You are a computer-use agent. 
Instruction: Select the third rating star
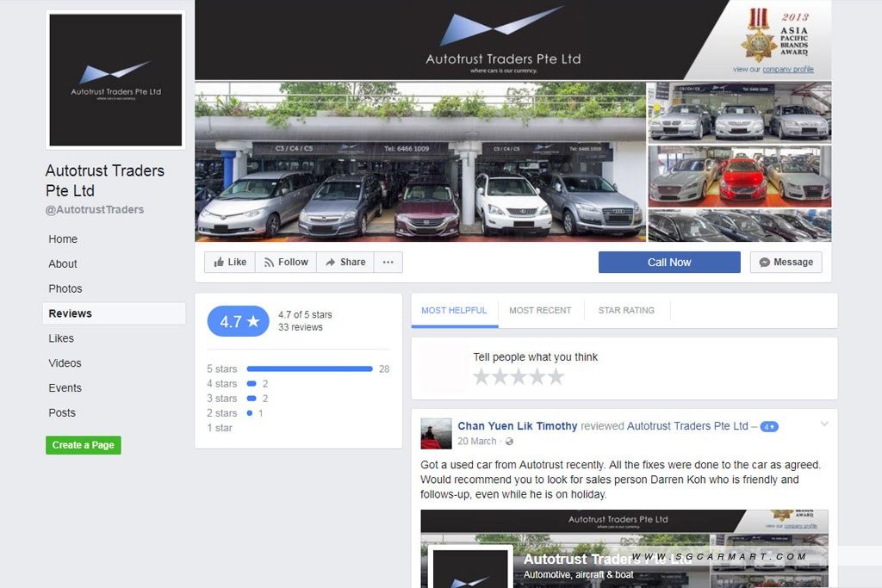tap(519, 376)
